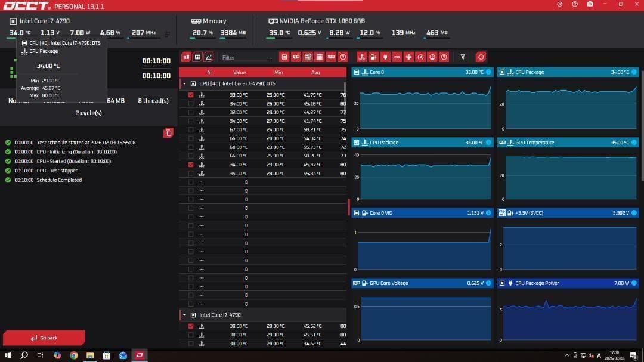Open help from the title bar question icon
644x362 pixels.
[575, 4]
